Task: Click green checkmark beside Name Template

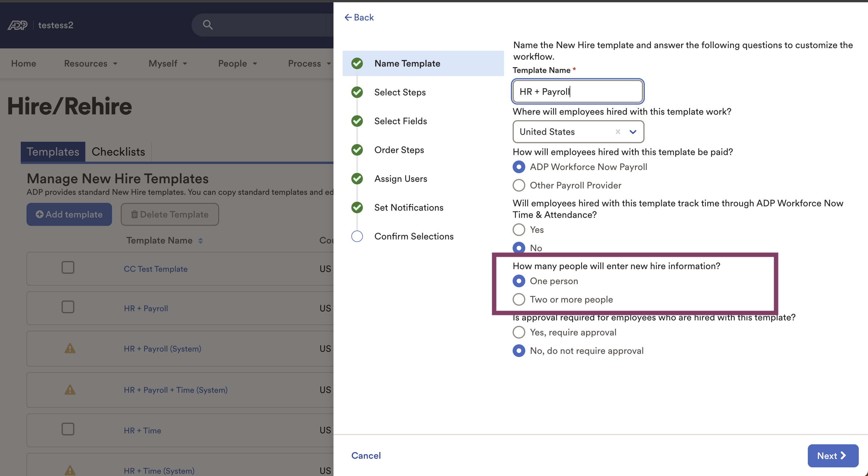Action: (x=357, y=63)
